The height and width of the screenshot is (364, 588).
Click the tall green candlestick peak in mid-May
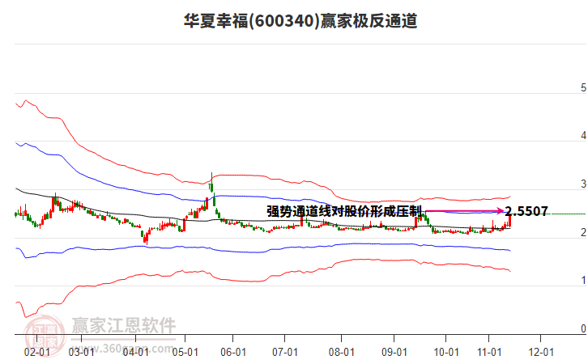click(212, 182)
